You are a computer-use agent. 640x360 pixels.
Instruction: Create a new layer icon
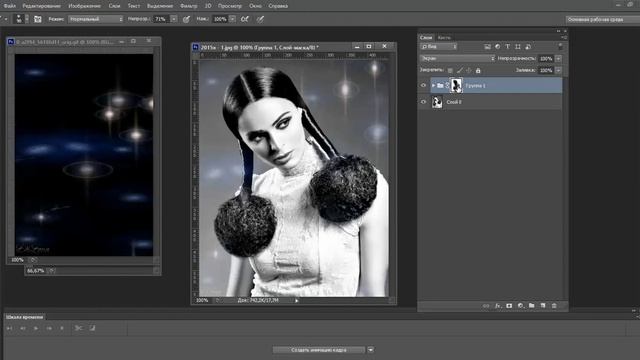[543, 306]
